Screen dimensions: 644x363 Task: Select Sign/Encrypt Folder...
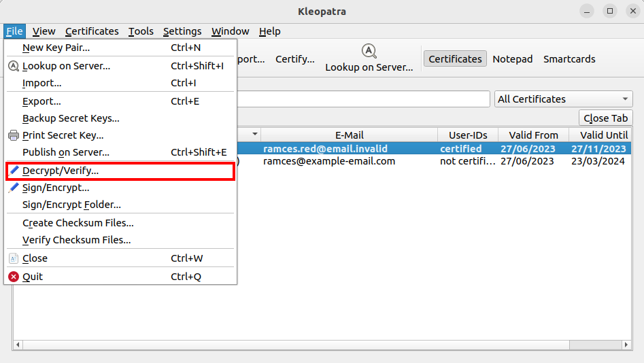pos(120,205)
